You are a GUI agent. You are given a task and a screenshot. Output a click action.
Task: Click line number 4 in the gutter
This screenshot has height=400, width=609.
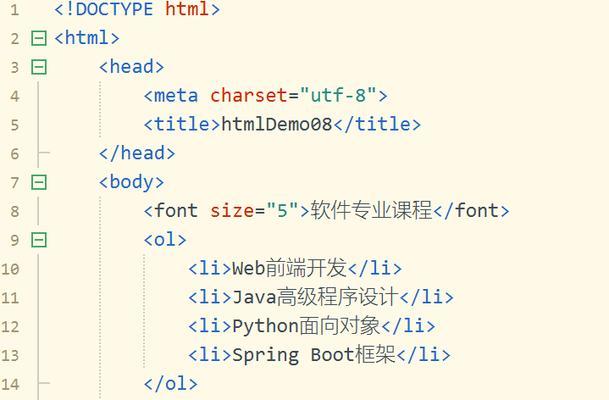tap(15, 96)
